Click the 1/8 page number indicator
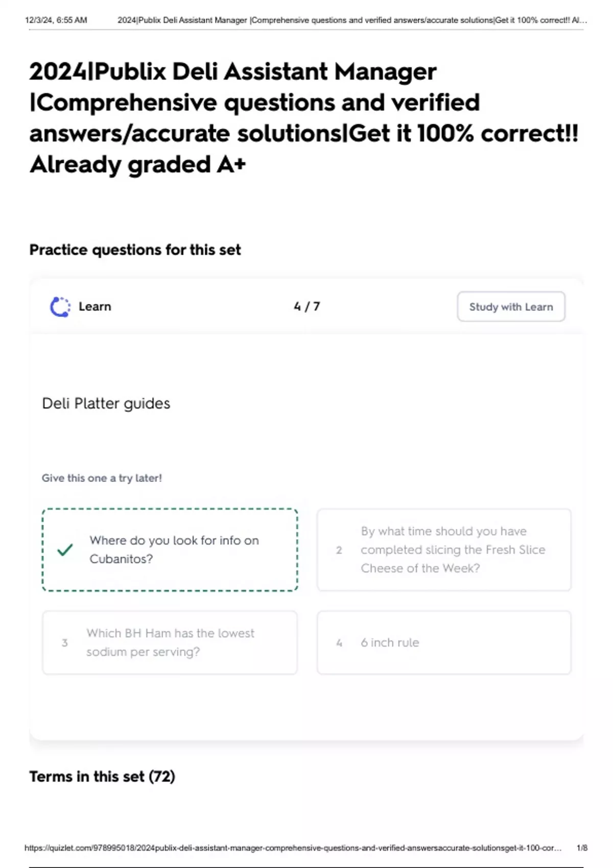Image resolution: width=613 pixels, height=868 pixels. tap(582, 848)
